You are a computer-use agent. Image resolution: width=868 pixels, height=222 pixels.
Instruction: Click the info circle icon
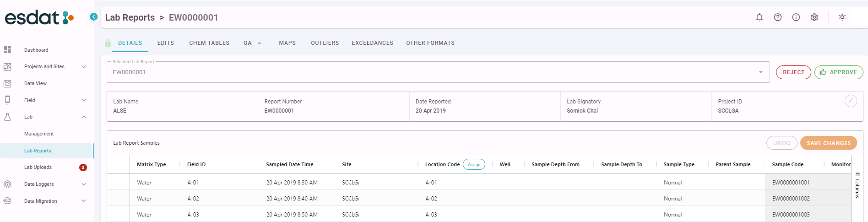[x=796, y=17]
